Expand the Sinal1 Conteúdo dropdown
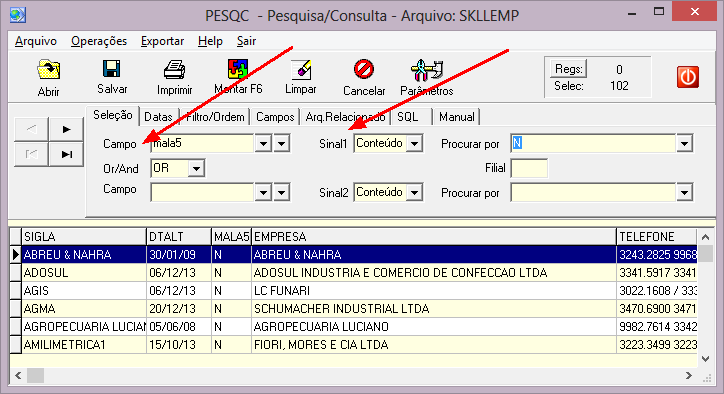 coord(415,144)
